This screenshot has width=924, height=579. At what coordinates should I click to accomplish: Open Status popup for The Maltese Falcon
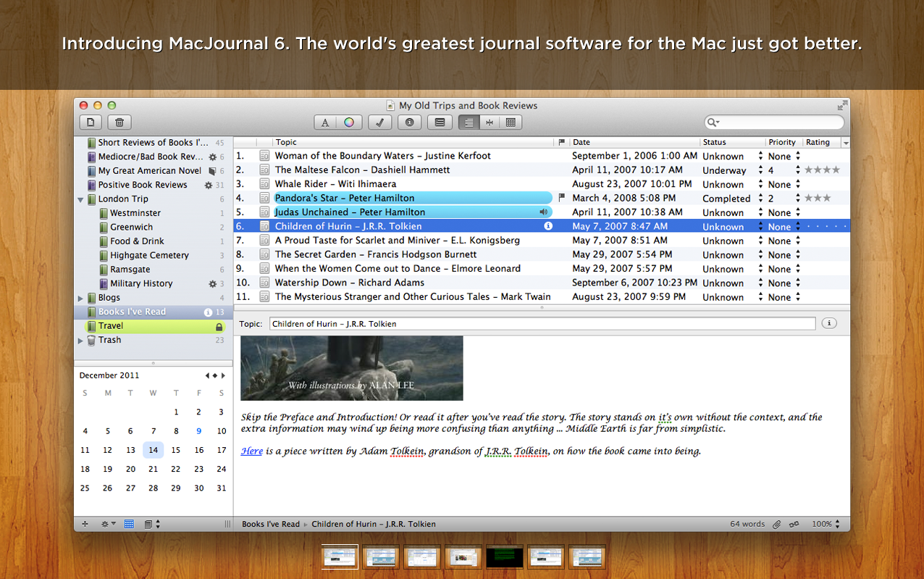(x=761, y=170)
